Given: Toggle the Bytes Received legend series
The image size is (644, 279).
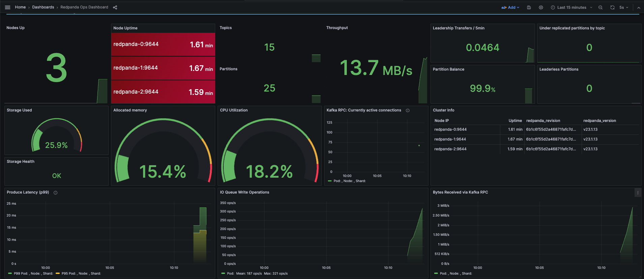Looking at the screenshot, I should [456, 274].
